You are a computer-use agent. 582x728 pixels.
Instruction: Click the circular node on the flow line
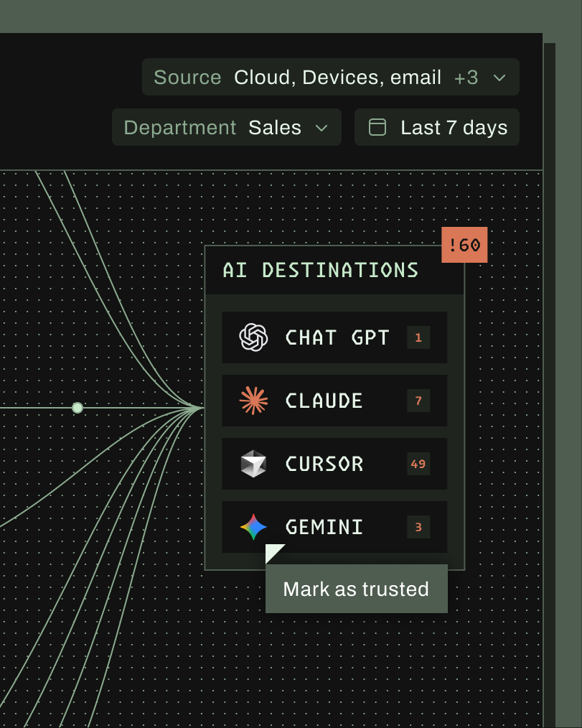(78, 408)
